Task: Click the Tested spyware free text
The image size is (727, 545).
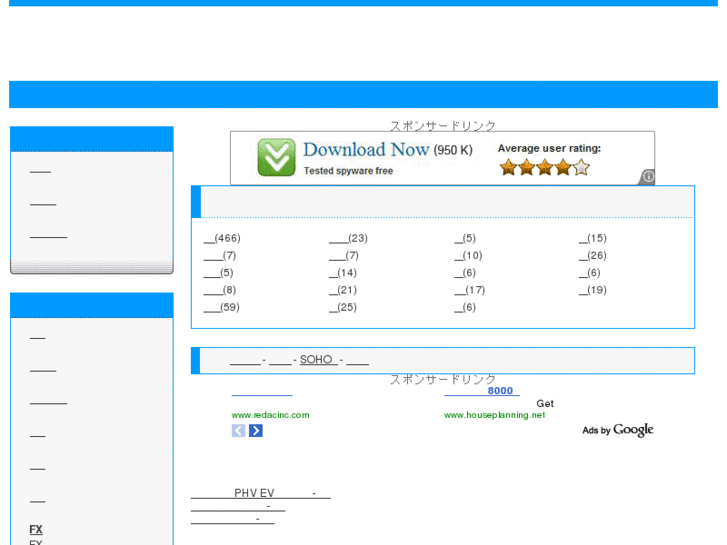Action: 348,171
